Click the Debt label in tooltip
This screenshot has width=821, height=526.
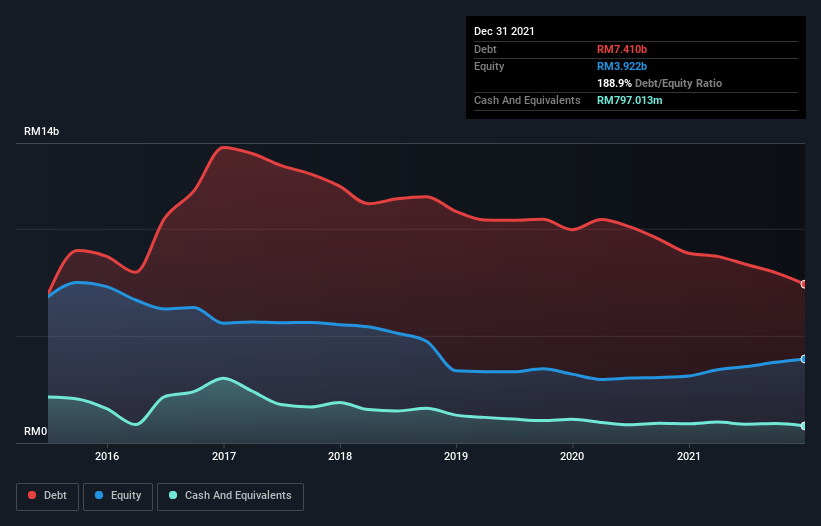pyautogui.click(x=485, y=49)
